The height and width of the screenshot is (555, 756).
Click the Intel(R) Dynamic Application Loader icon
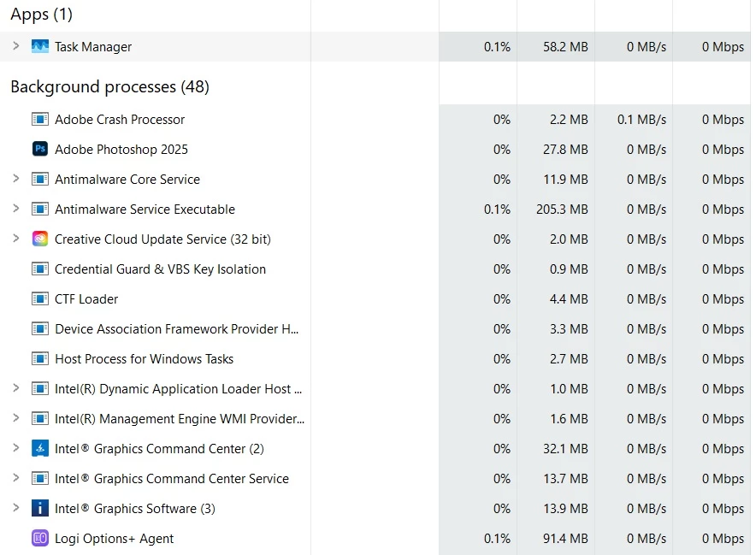tap(40, 388)
